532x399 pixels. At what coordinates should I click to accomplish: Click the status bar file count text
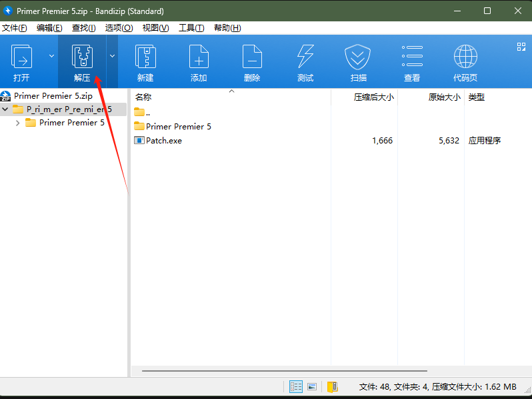click(438, 387)
